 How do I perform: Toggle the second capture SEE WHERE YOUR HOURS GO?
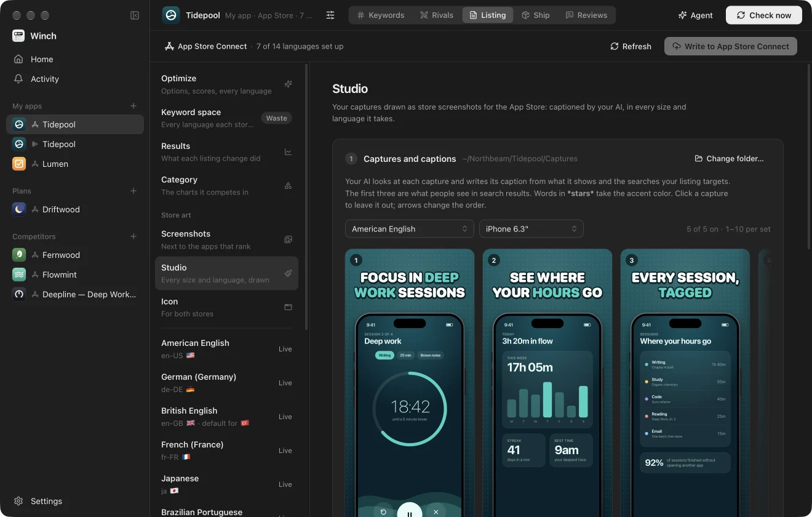pos(547,383)
